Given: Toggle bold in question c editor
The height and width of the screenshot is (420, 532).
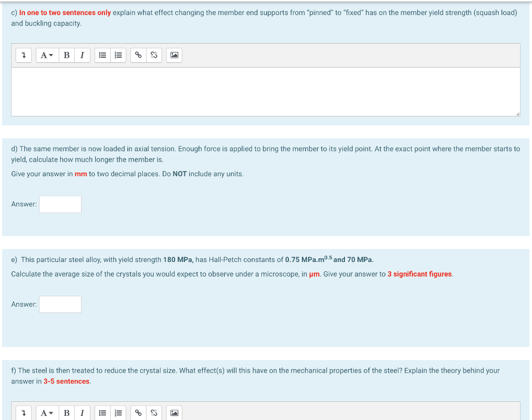Looking at the screenshot, I should click(66, 55).
